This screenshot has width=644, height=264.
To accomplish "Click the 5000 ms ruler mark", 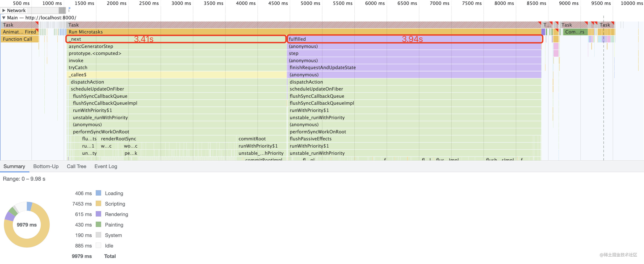I will click(310, 3).
